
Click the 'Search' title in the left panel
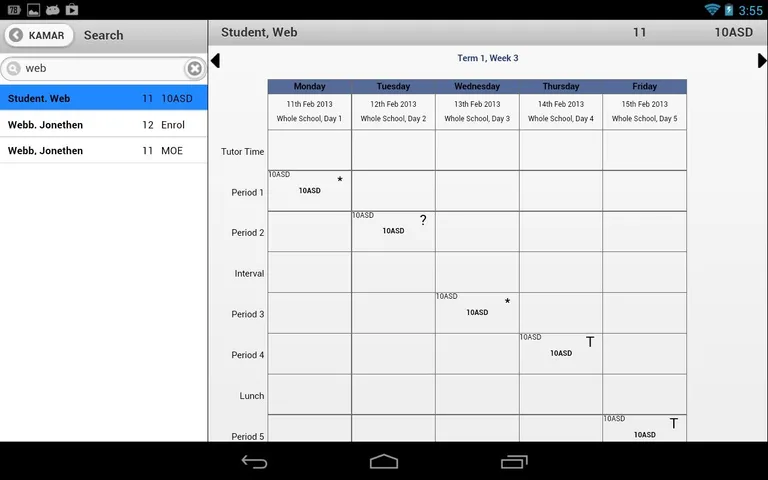103,35
